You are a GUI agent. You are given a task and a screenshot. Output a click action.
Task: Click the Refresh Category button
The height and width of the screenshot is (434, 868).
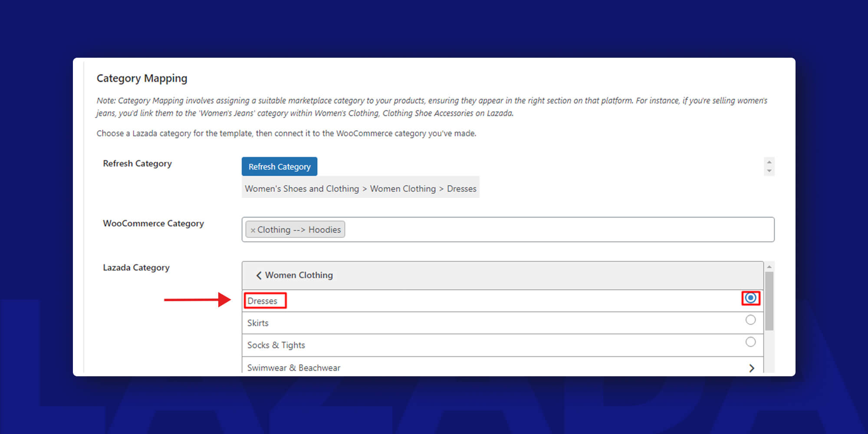[279, 167]
